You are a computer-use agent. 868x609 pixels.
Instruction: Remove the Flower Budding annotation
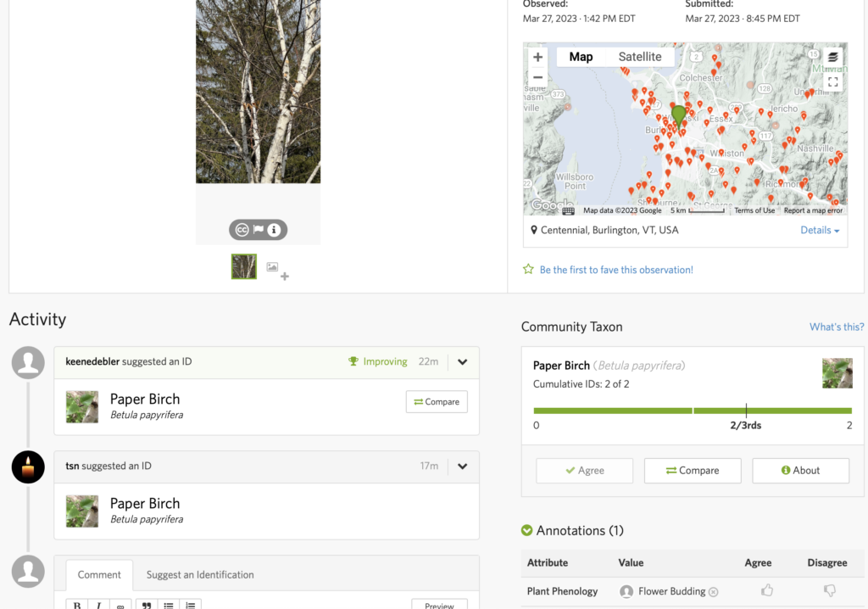point(714,592)
